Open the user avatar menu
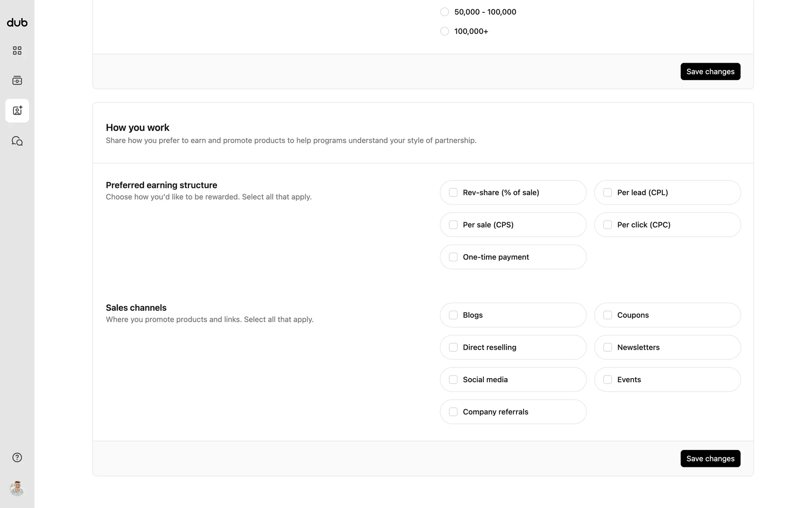The height and width of the screenshot is (508, 812). tap(17, 489)
